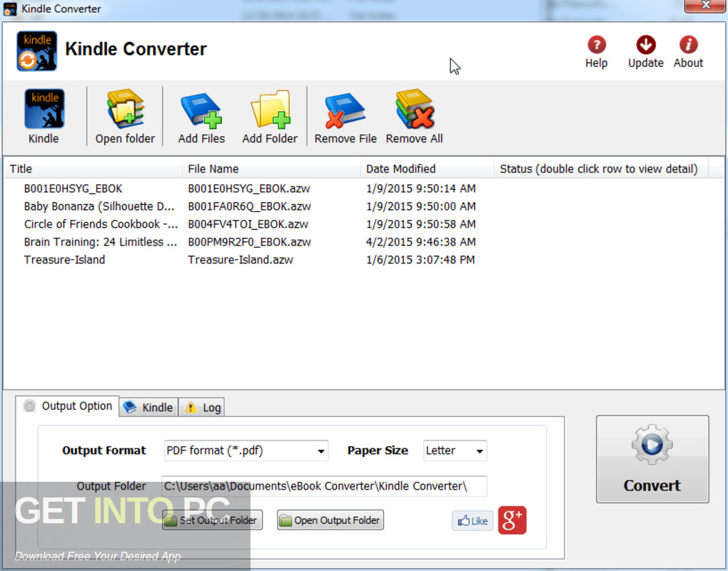
Task: Click the Facebook Like button
Action: point(472,520)
